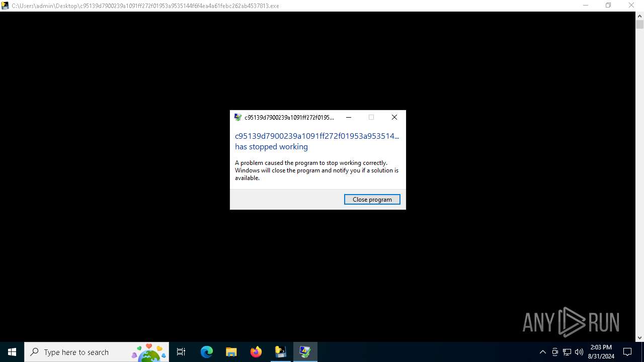Open the clock showing 2:03 PM

click(x=601, y=352)
